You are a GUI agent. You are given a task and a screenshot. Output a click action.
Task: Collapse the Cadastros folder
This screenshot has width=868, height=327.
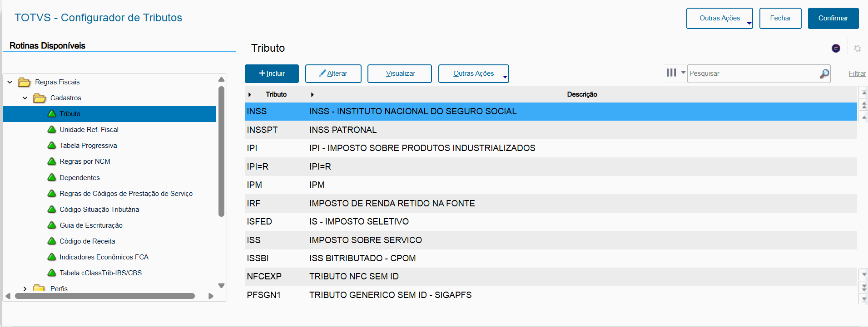pyautogui.click(x=25, y=98)
